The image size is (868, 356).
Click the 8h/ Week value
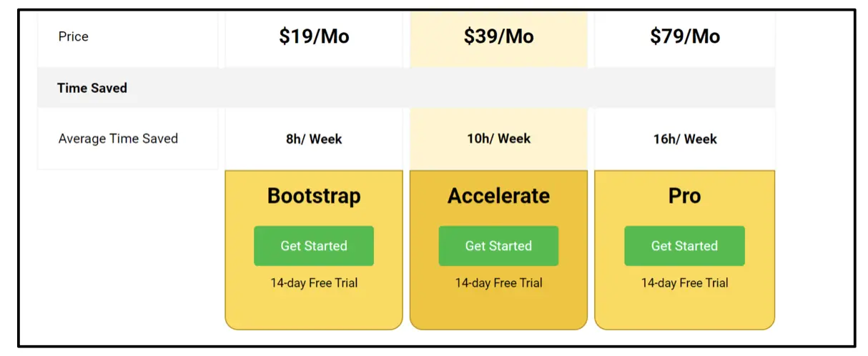coord(314,139)
